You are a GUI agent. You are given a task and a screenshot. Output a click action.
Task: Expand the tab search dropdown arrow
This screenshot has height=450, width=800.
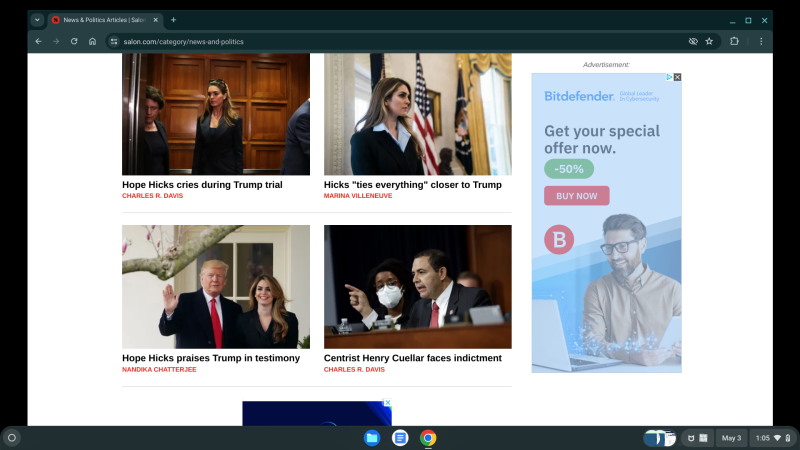[37, 19]
